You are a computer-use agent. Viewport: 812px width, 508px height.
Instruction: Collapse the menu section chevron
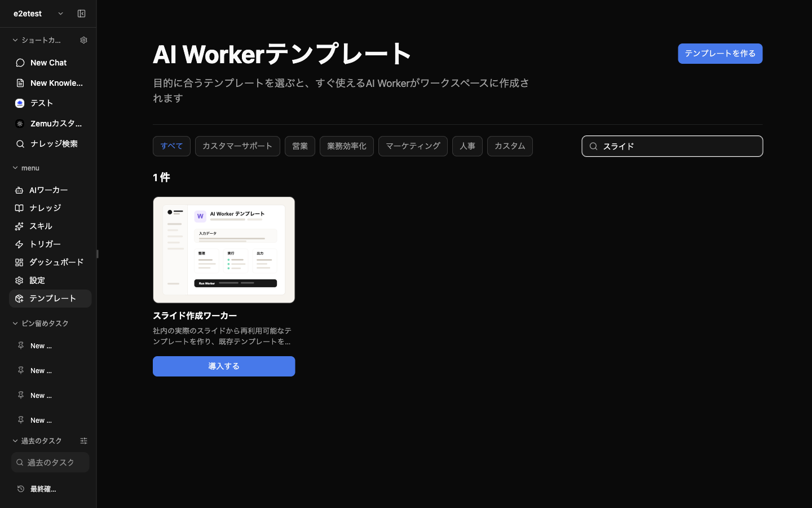pos(15,168)
